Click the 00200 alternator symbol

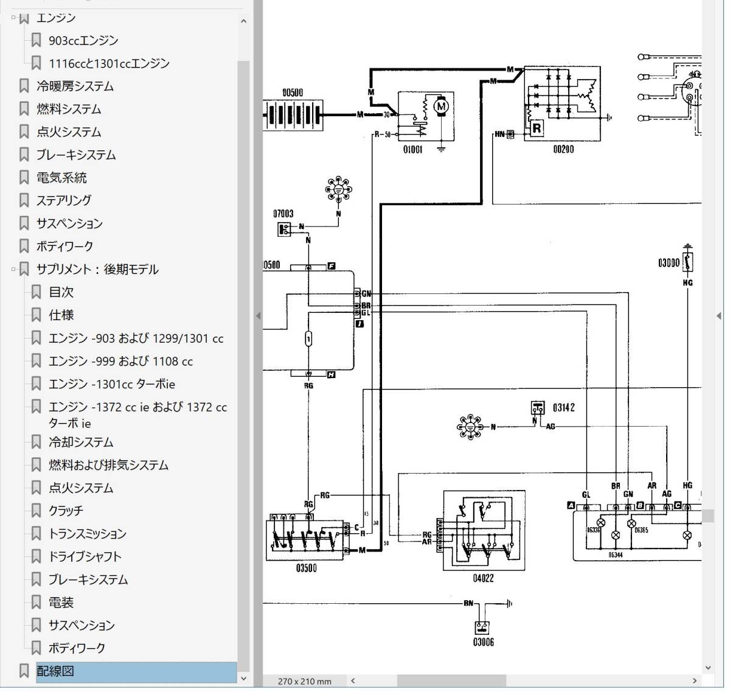tap(563, 104)
